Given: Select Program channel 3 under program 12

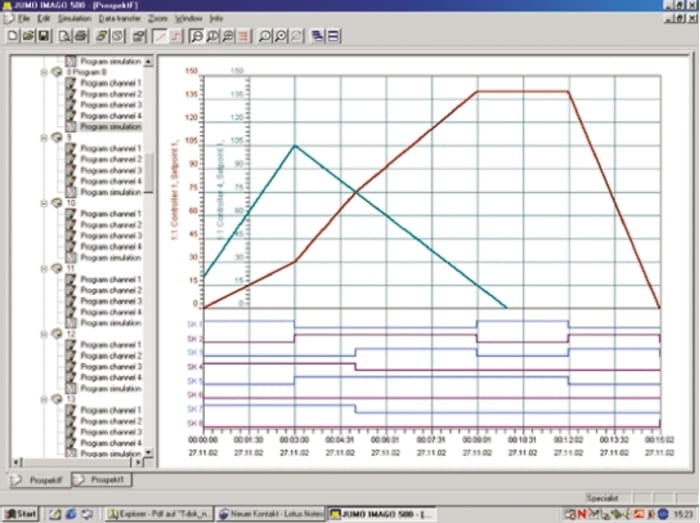Looking at the screenshot, I should [x=111, y=367].
